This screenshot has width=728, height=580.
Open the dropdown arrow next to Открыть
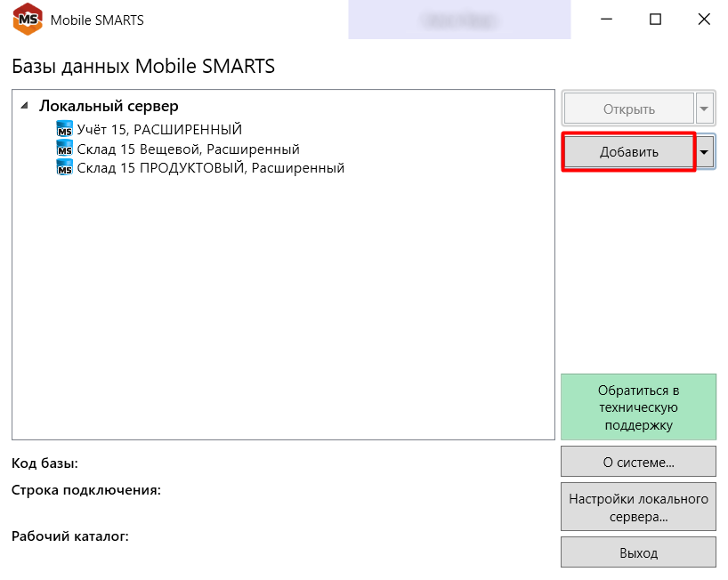pyautogui.click(x=704, y=109)
